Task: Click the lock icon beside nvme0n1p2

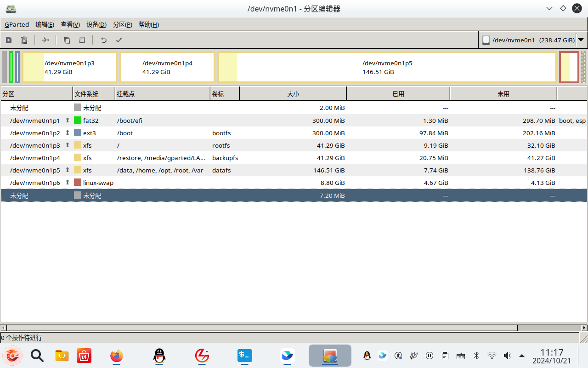Action: coord(68,132)
